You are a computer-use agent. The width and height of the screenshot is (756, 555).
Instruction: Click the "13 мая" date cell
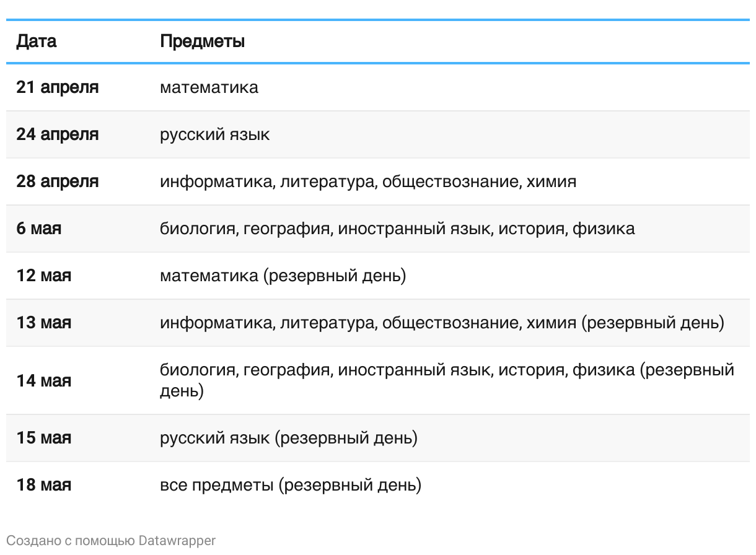[x=43, y=323]
